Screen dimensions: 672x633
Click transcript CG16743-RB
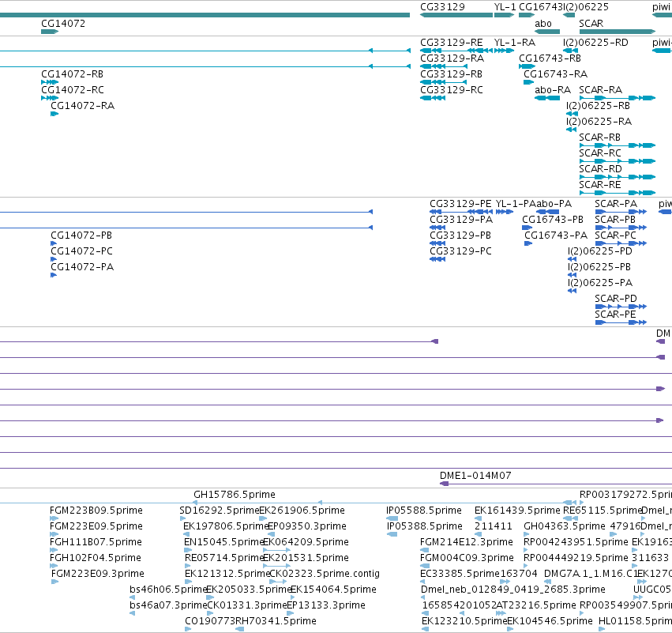[x=550, y=58]
